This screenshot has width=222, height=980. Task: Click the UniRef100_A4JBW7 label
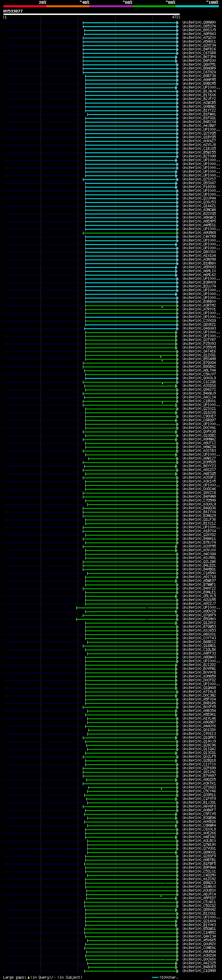[199, 125]
